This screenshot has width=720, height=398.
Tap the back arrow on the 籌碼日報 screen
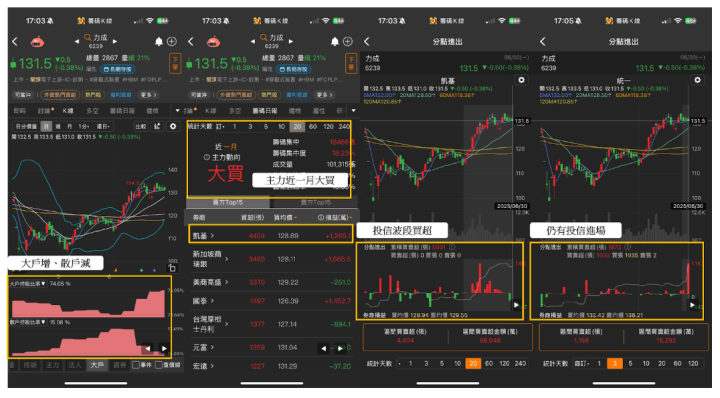pyautogui.click(x=191, y=42)
